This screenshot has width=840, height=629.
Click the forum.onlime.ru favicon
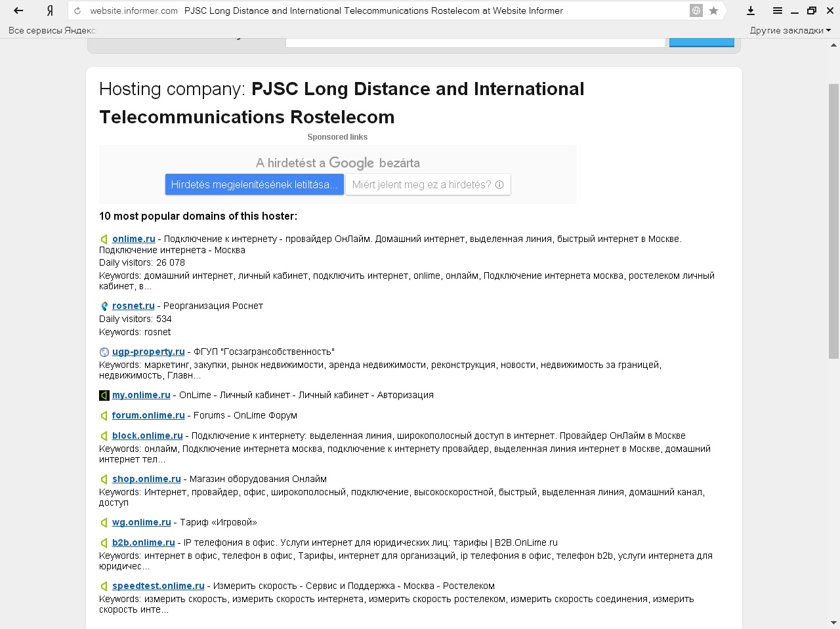click(104, 416)
